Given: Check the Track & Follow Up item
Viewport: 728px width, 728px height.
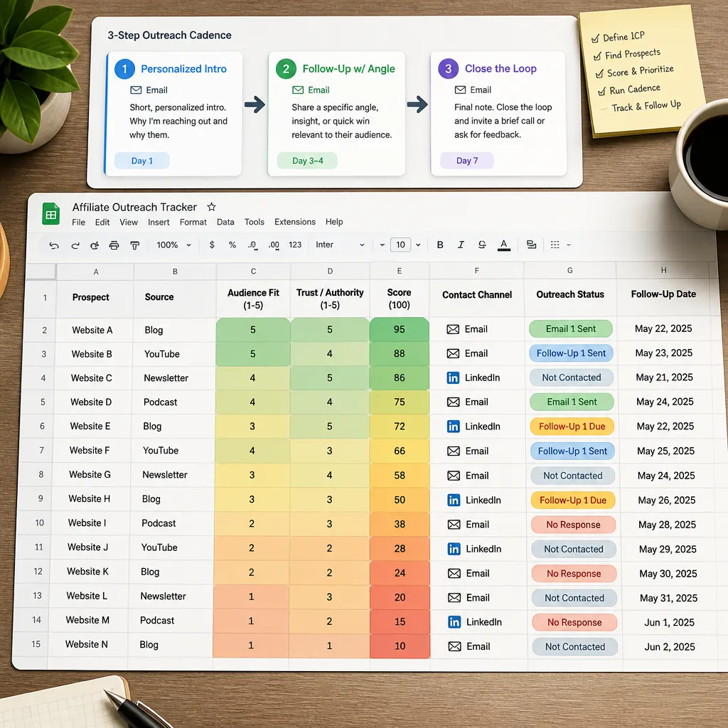Looking at the screenshot, I should (604, 109).
